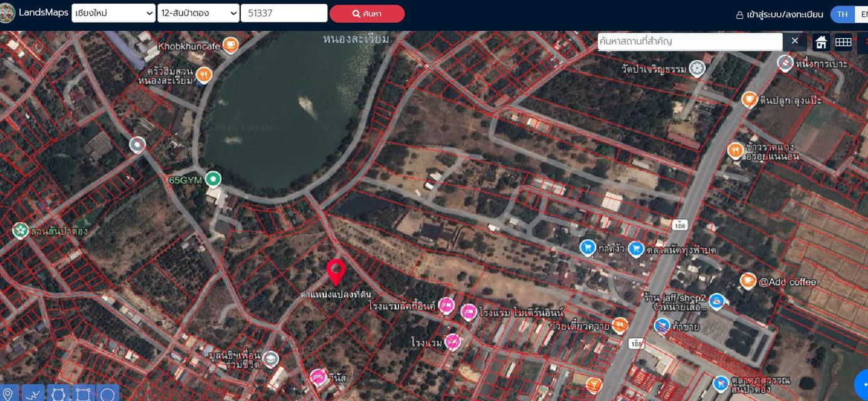Click the parcel number field containing 51337
The image size is (868, 401).
[x=284, y=13]
